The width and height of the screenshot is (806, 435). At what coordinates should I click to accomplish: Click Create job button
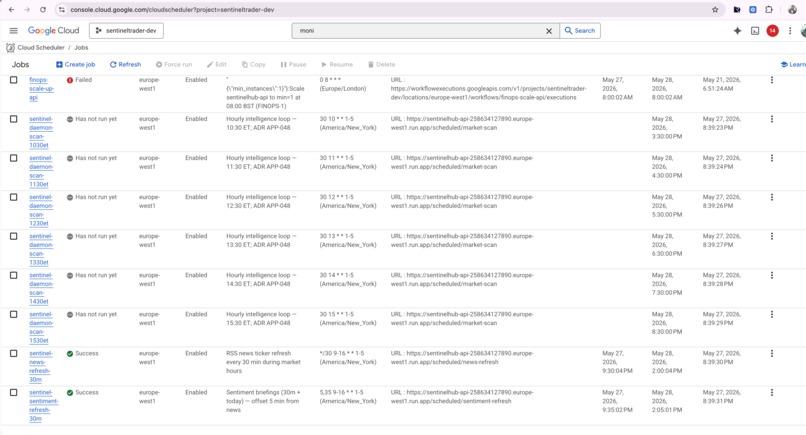click(76, 64)
